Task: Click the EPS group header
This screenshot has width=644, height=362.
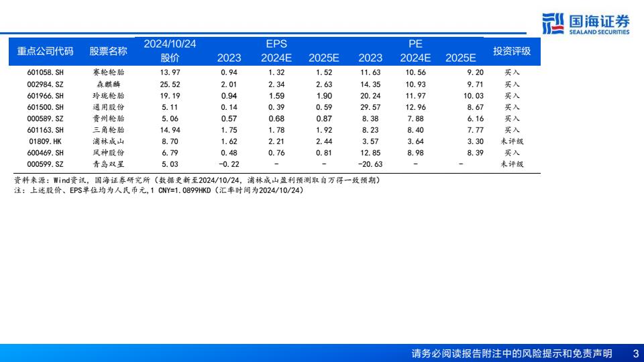Action: 276,44
